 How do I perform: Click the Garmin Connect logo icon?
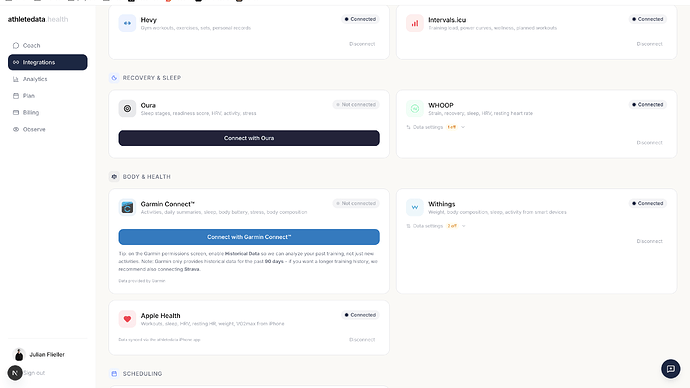pyautogui.click(x=127, y=207)
